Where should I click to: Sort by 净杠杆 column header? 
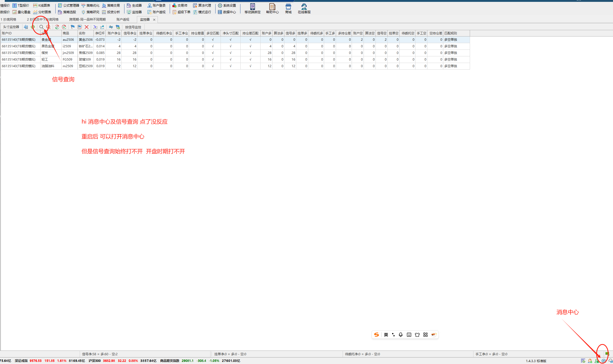100,33
